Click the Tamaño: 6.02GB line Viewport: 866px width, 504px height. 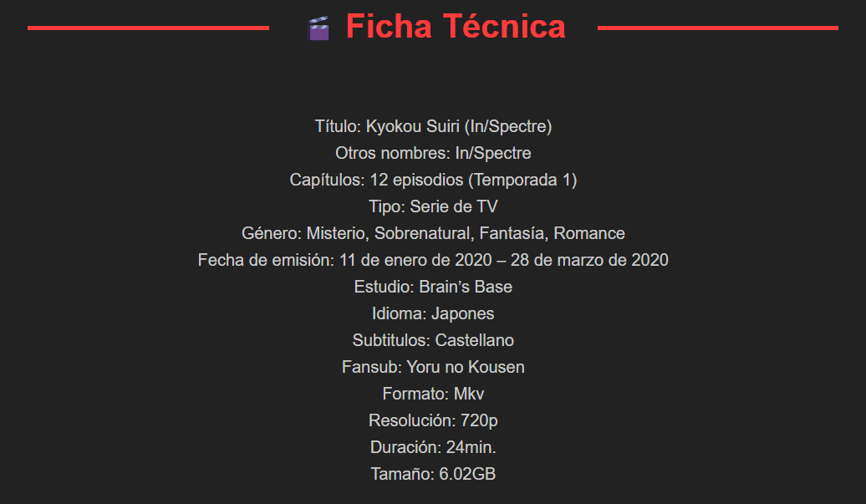tap(433, 475)
